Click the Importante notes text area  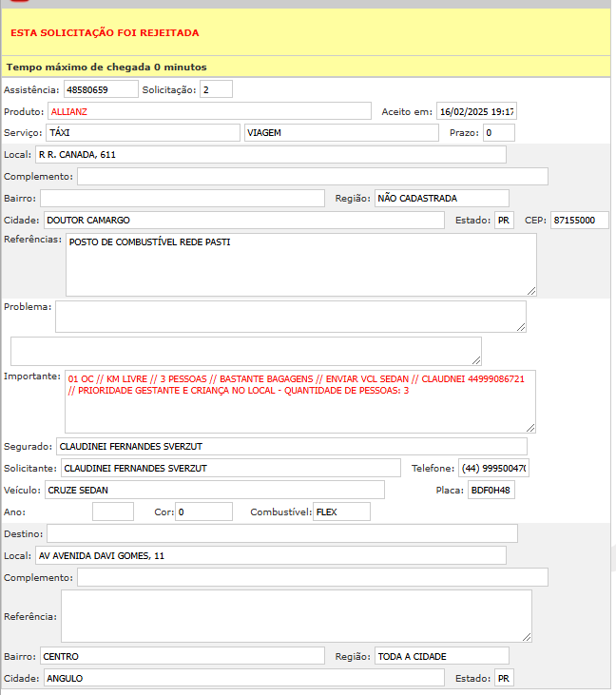300,401
